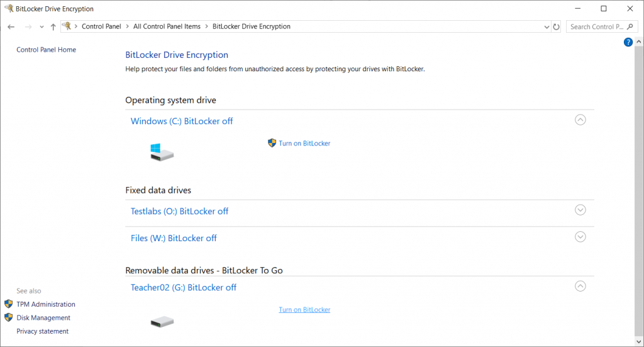This screenshot has height=347, width=644.
Task: Open recent locations dropdown arrow
Action: pos(42,27)
